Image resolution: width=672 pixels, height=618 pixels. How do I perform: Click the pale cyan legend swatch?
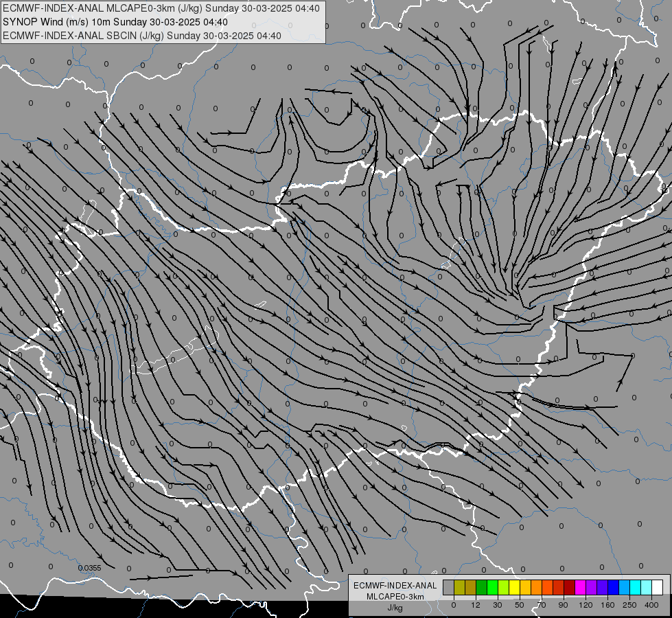(646, 587)
